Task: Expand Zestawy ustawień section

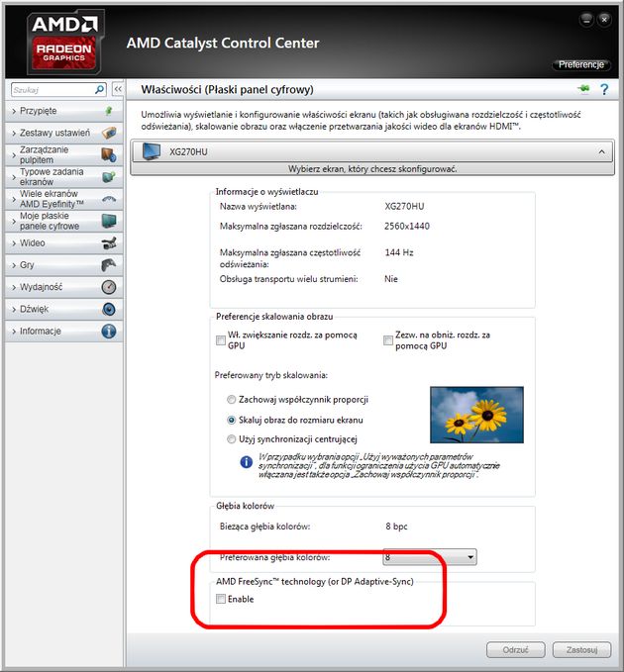Action: (x=63, y=133)
